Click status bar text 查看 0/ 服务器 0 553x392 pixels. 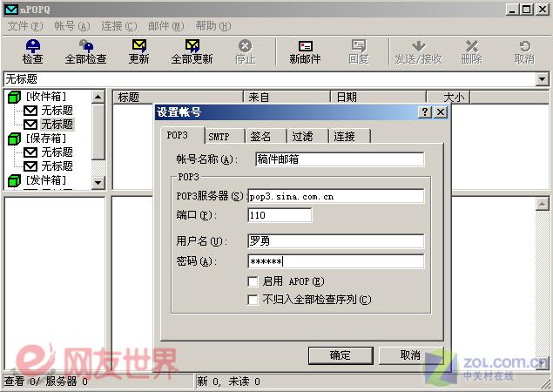pos(46,382)
